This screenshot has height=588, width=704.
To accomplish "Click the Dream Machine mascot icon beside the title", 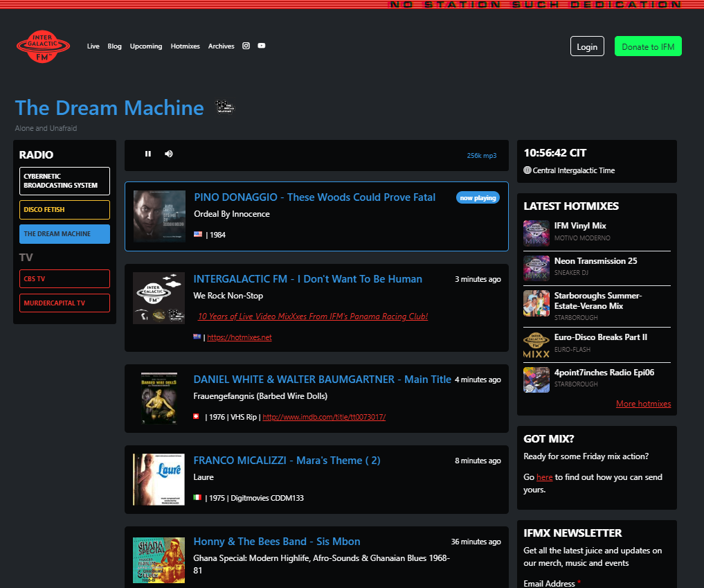I will pos(224,106).
